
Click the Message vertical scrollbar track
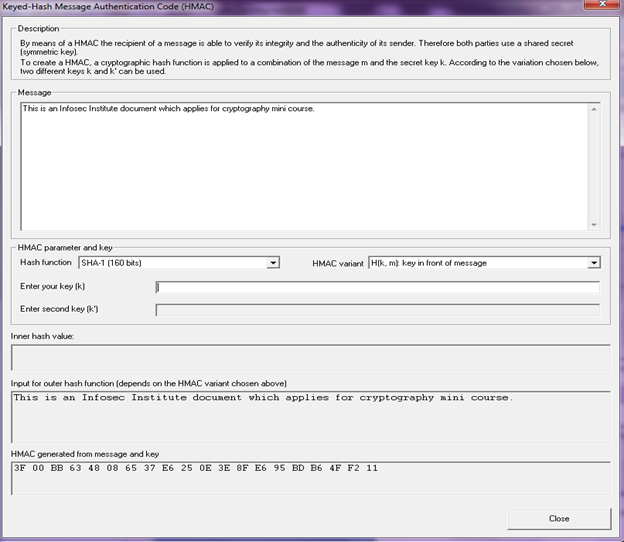click(594, 165)
